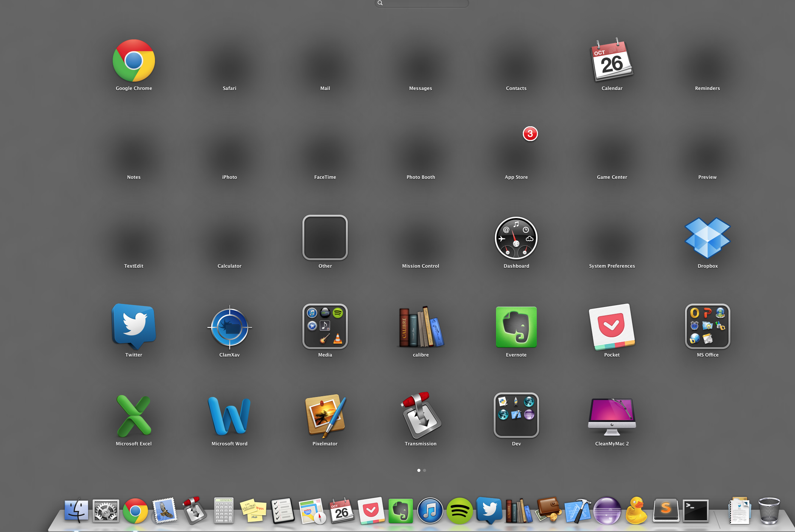Click "System Preferences" label in Launchpad
Viewport: 795px width, 532px height.
(612, 266)
